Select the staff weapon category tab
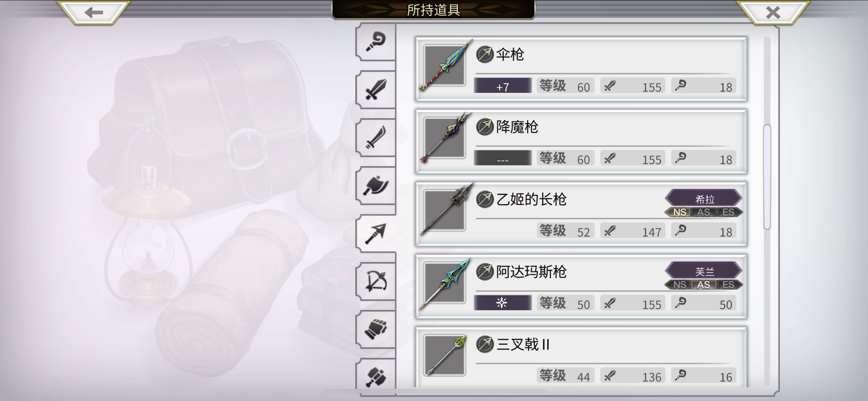 [376, 42]
